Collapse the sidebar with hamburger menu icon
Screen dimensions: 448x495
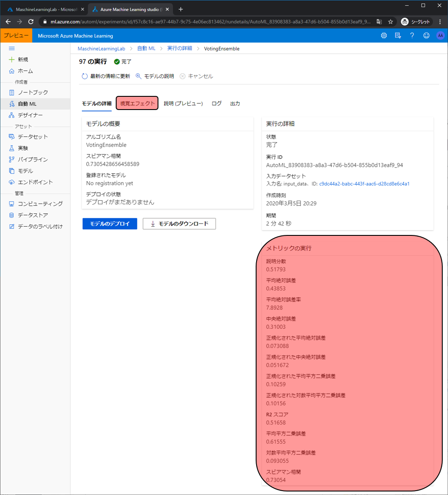tap(12, 48)
